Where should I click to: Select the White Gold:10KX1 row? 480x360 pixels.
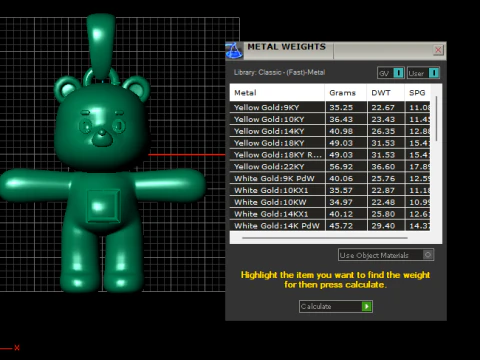[330, 190]
